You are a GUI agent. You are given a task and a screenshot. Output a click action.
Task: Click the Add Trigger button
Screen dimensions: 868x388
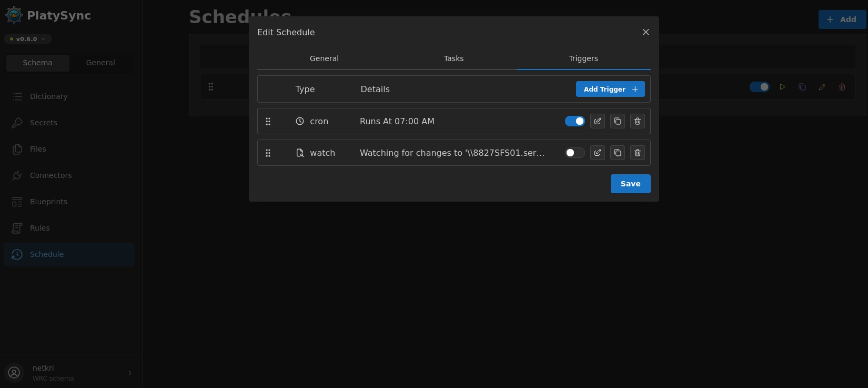coord(610,89)
